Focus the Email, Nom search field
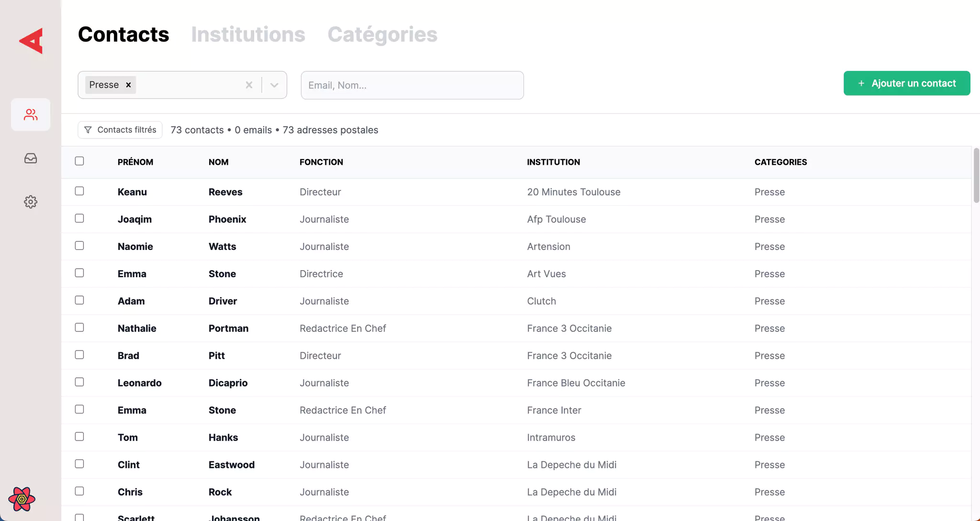Screen dimensions: 980x521 (412, 85)
